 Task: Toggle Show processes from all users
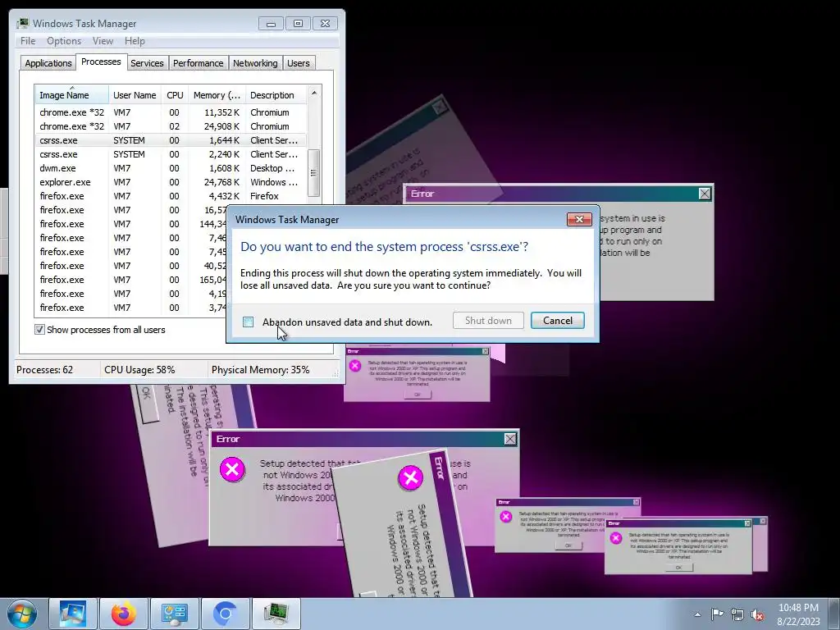click(x=39, y=330)
